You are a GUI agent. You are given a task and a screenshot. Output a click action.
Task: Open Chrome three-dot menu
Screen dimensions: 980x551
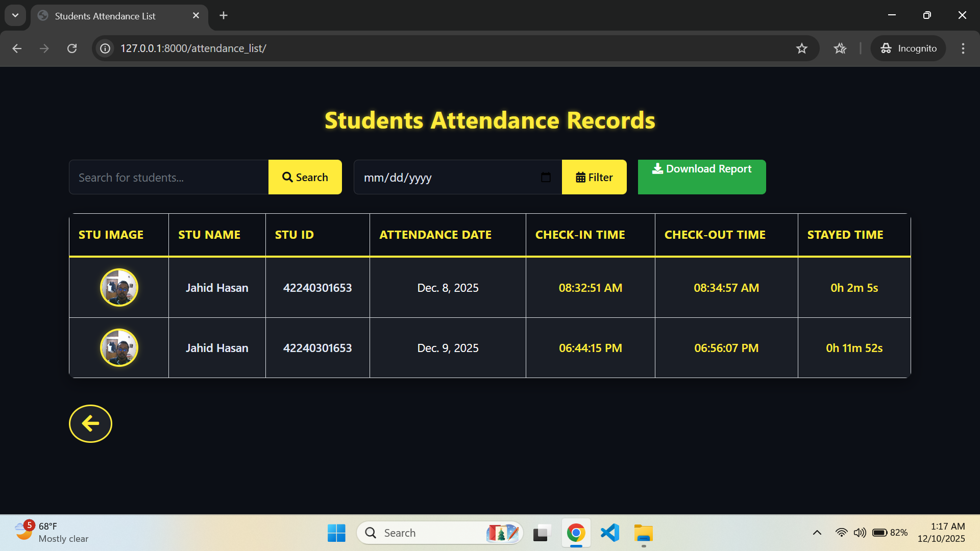point(963,48)
